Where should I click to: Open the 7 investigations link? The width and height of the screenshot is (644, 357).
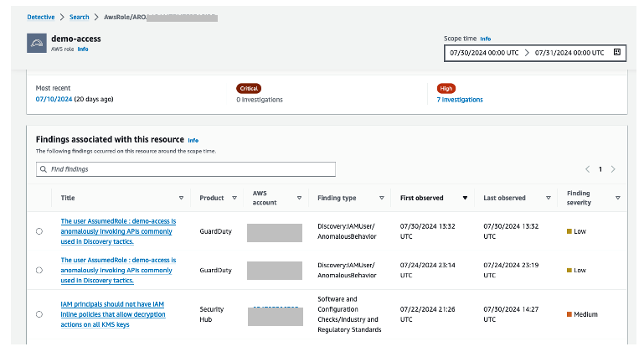click(460, 100)
